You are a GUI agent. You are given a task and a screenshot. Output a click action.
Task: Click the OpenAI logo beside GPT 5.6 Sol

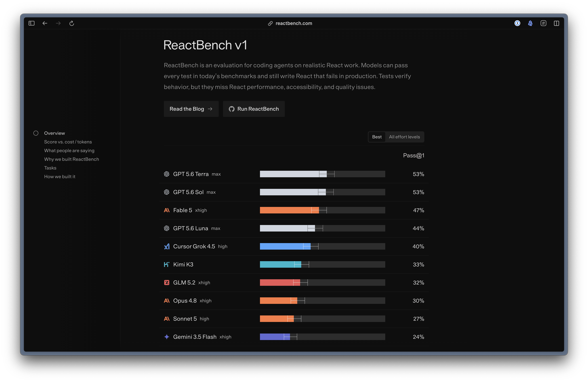click(x=167, y=192)
